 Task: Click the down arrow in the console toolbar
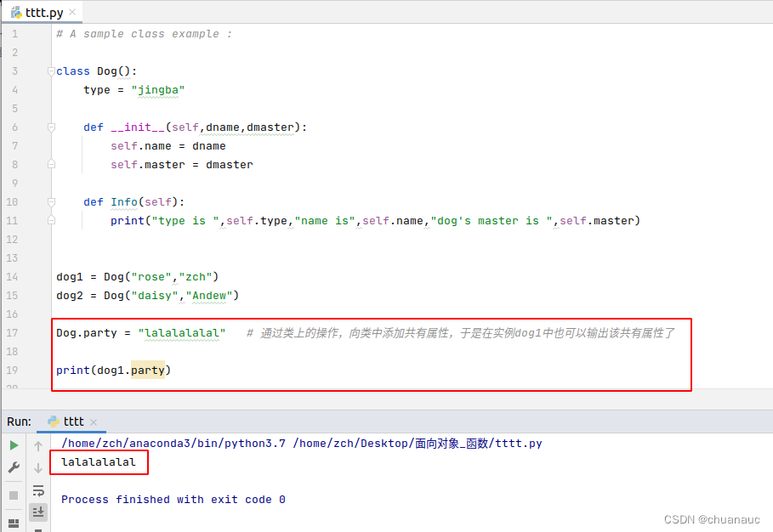(38, 467)
